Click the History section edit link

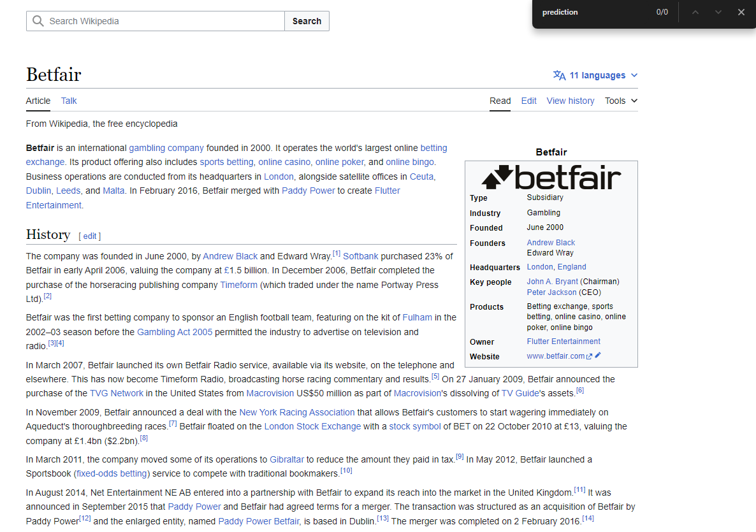[90, 236]
